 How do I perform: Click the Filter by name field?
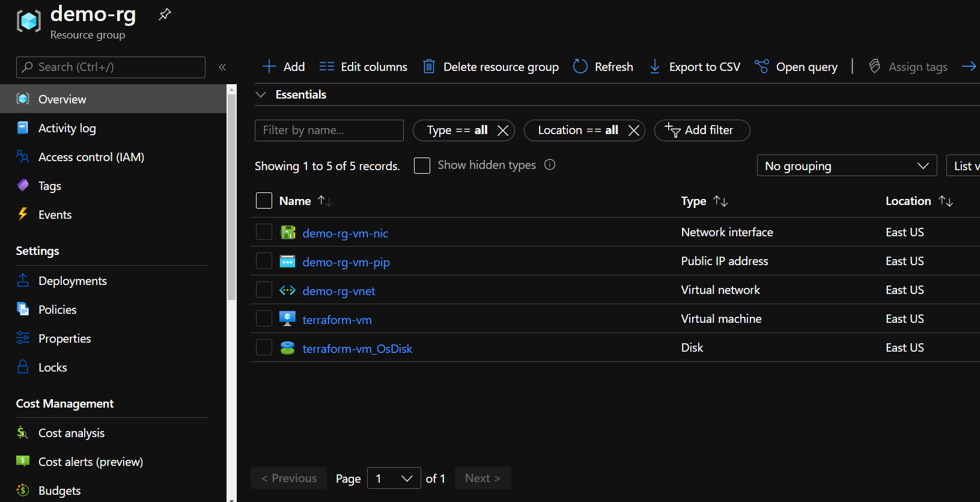pyautogui.click(x=329, y=130)
